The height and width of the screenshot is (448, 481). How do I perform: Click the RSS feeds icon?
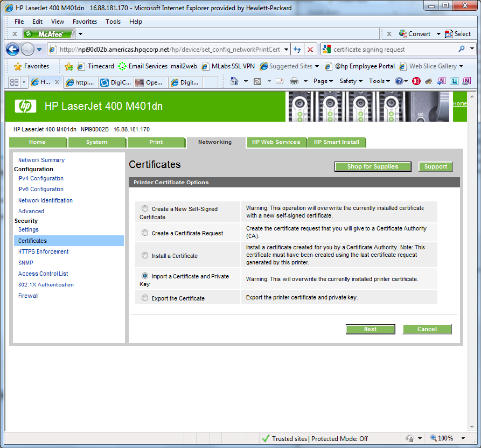[x=257, y=81]
